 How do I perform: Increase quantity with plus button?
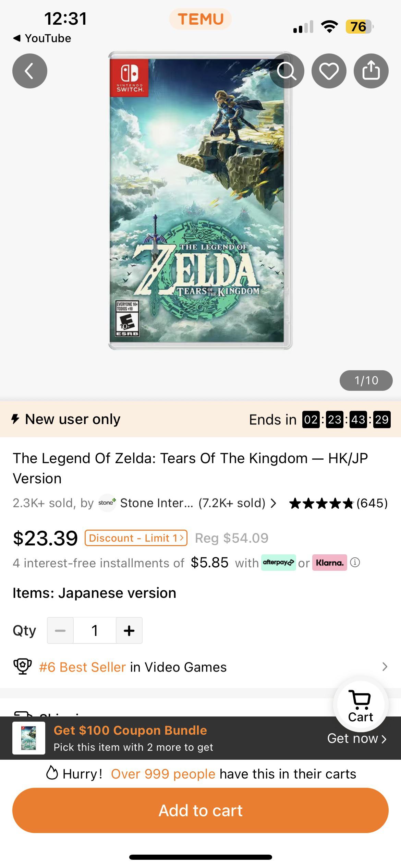click(x=129, y=630)
